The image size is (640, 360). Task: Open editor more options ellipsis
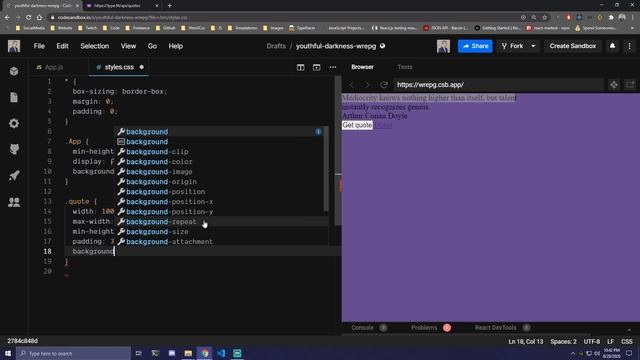tap(333, 67)
